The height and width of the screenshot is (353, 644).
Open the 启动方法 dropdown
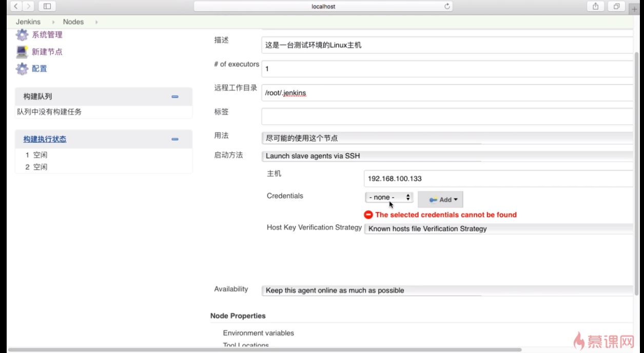point(447,156)
